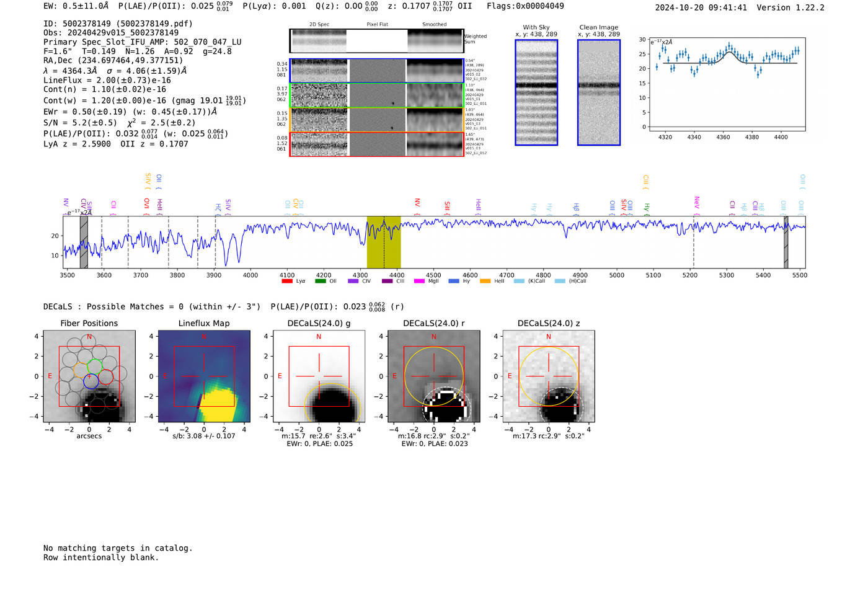Screen dimensions: 868x591
Task: Select the Weighted Sum 2D spectrum strip
Action: [x=377, y=41]
